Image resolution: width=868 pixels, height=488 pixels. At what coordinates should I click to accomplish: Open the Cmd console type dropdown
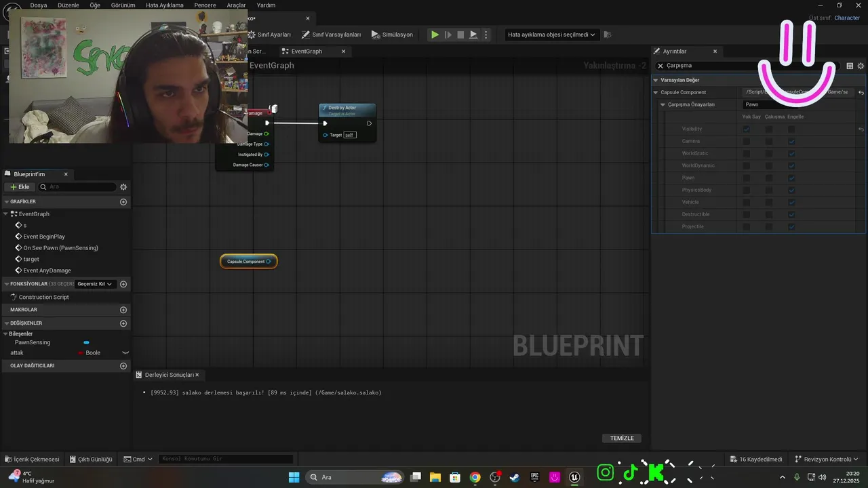[x=138, y=460]
